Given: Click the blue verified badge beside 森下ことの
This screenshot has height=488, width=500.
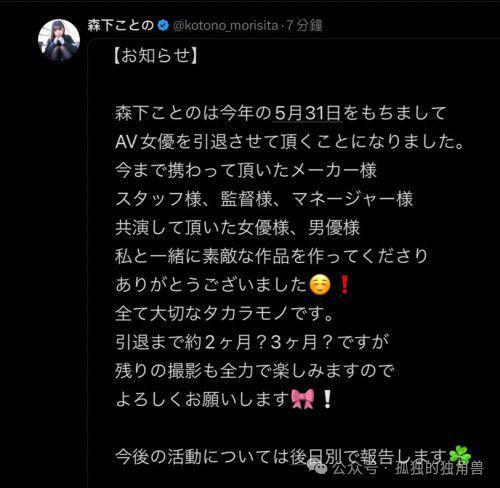Looking at the screenshot, I should click(x=163, y=26).
